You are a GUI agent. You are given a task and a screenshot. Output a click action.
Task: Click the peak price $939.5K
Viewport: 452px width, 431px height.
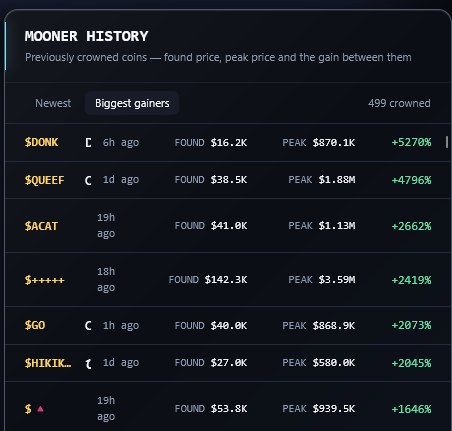(x=334, y=409)
